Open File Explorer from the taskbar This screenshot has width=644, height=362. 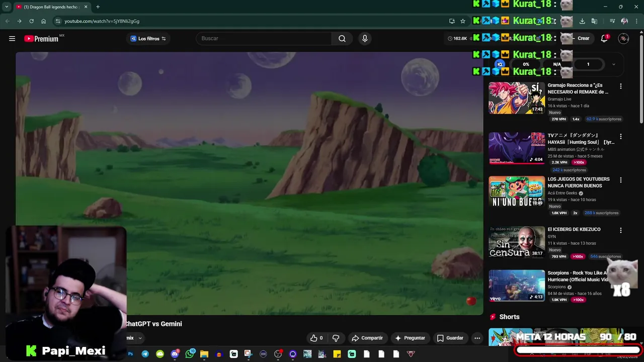[x=204, y=354]
